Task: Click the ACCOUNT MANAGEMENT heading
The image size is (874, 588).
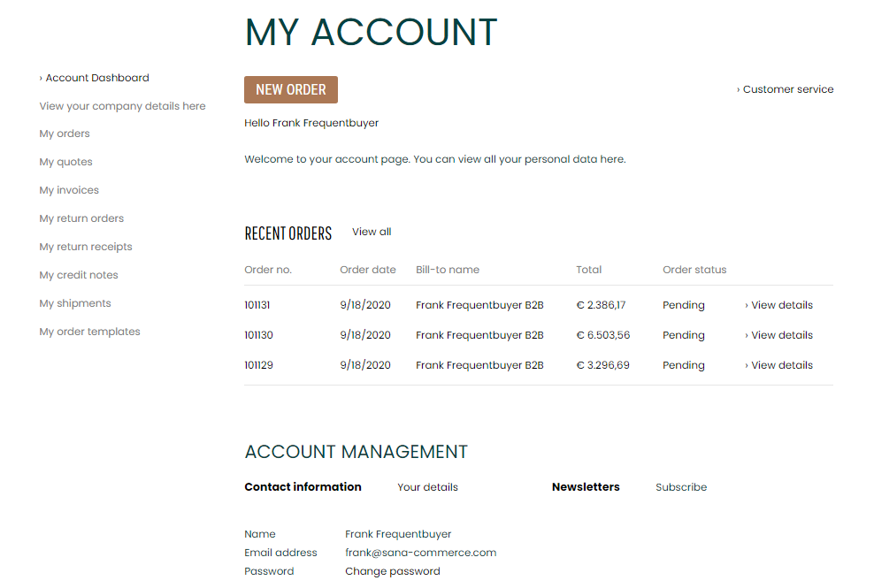Action: (356, 452)
